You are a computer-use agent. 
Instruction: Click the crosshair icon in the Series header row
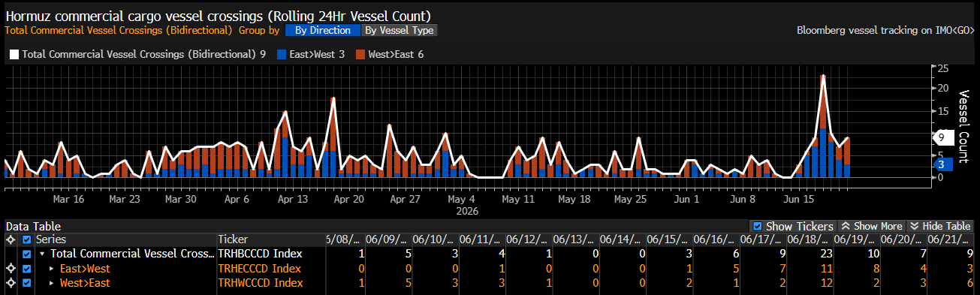pyautogui.click(x=10, y=239)
